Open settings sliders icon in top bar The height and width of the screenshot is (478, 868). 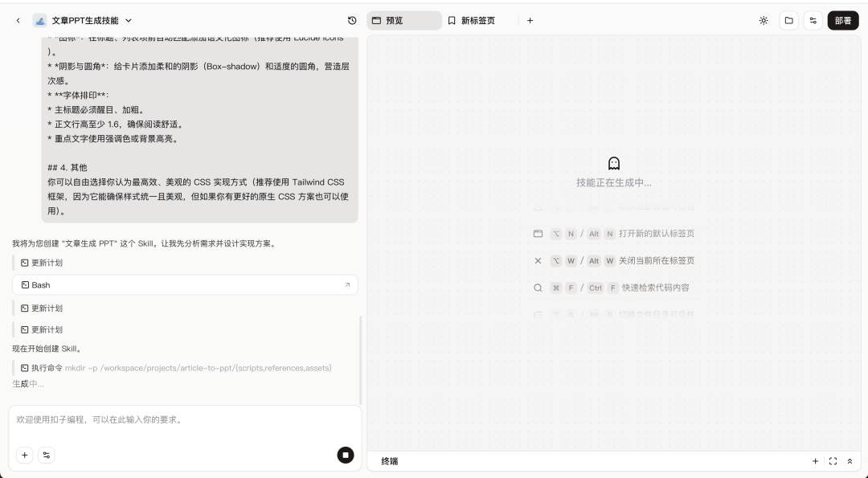[813, 20]
